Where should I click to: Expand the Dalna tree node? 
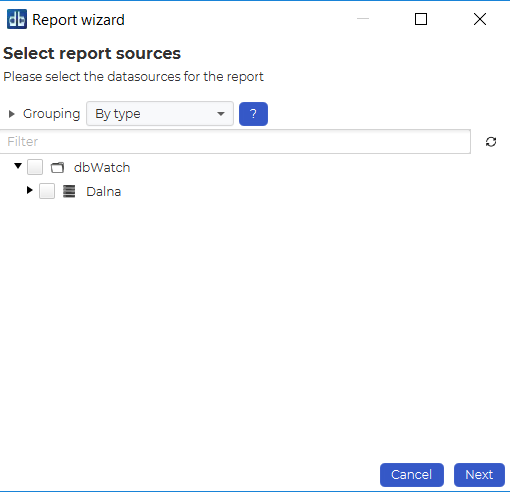click(30, 190)
